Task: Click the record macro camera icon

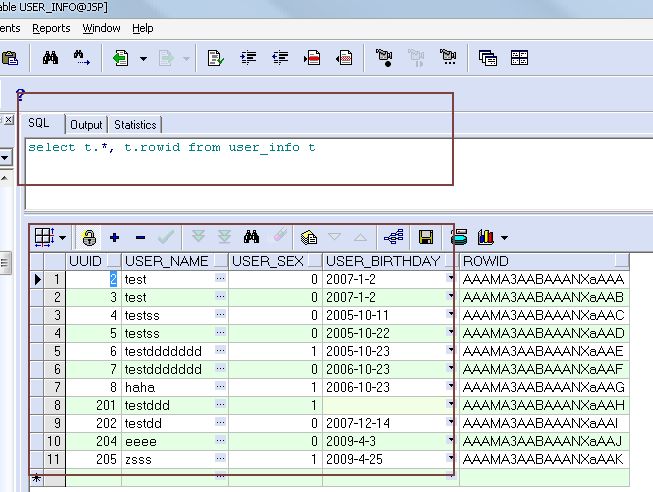Action: 384,57
